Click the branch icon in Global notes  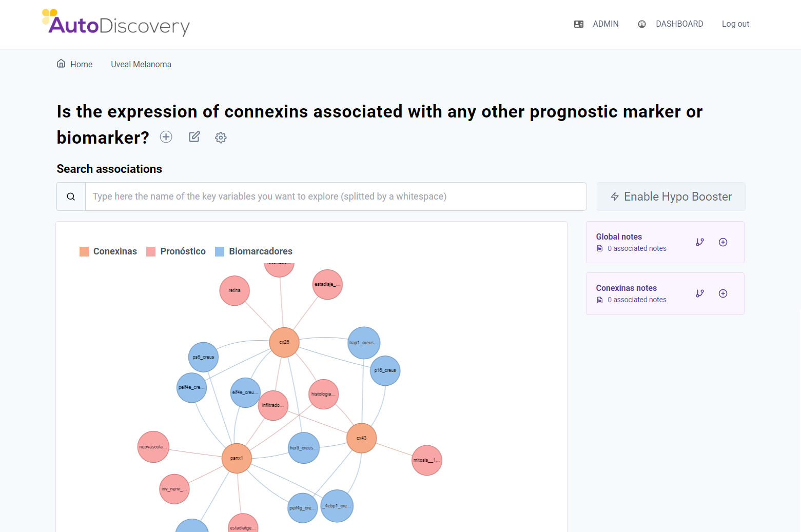700,242
